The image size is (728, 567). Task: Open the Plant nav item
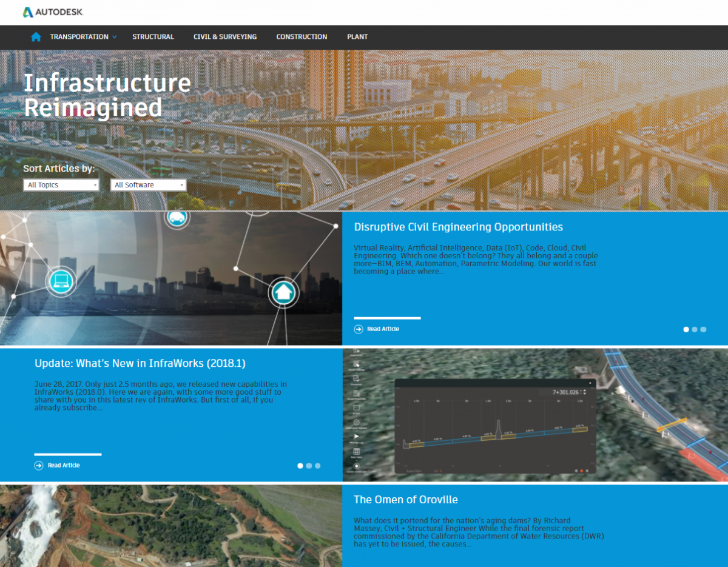[357, 37]
